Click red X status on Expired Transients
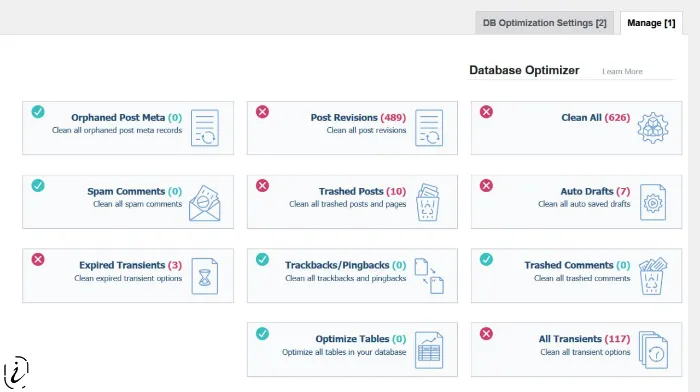 [x=38, y=259]
